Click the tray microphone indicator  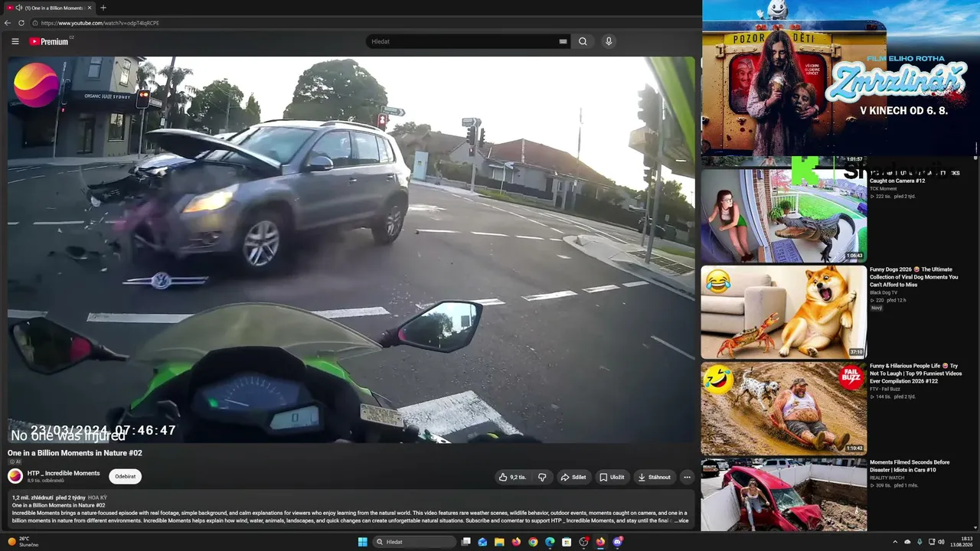pos(920,542)
